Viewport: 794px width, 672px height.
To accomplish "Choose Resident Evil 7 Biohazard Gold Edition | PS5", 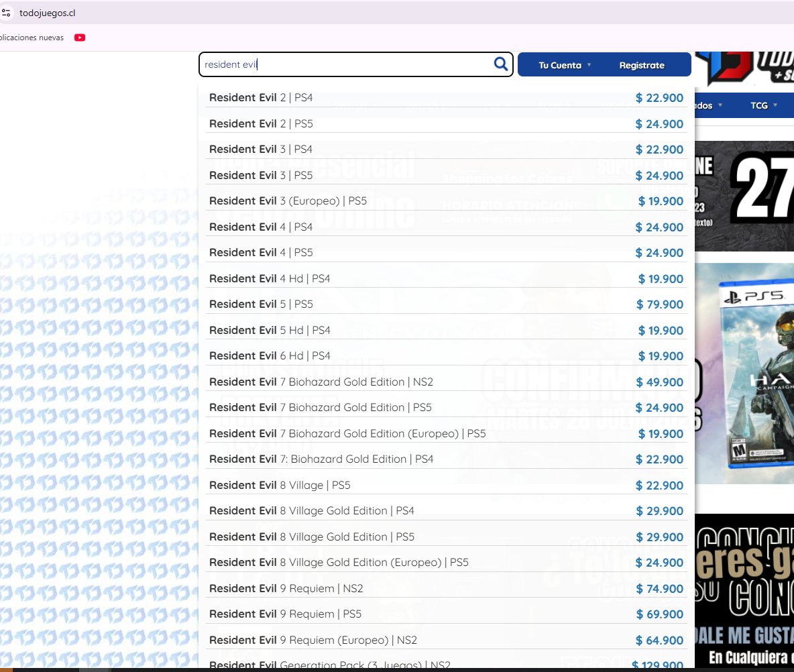I will coord(446,408).
